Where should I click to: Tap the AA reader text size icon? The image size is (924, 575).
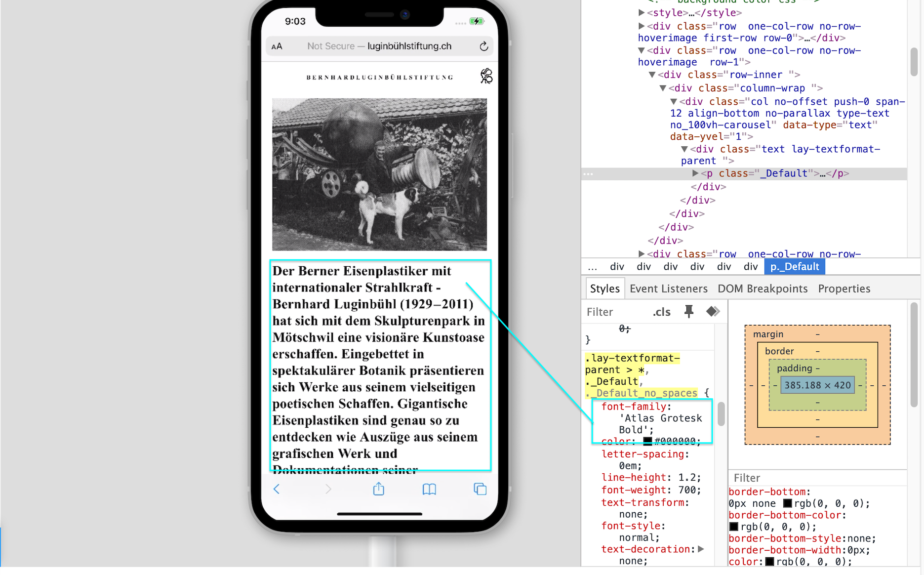(x=277, y=46)
